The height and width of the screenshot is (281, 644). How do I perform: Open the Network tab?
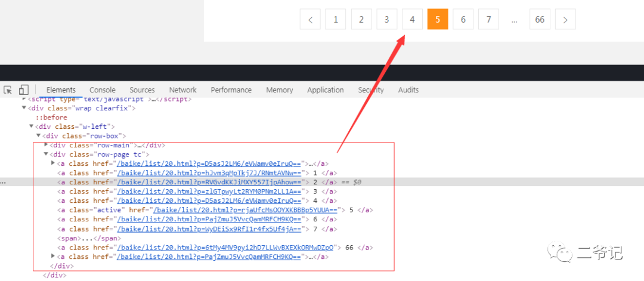[183, 90]
